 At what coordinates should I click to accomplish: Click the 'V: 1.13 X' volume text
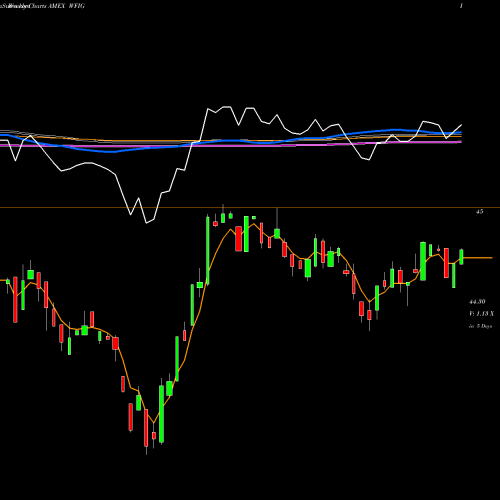(x=481, y=314)
